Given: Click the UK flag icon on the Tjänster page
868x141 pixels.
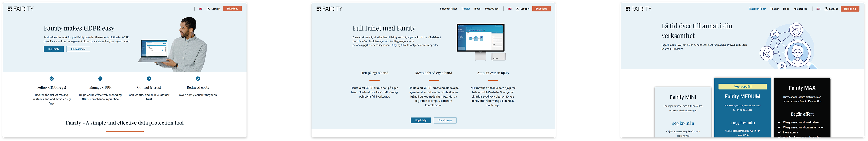Looking at the screenshot, I should [x=509, y=9].
